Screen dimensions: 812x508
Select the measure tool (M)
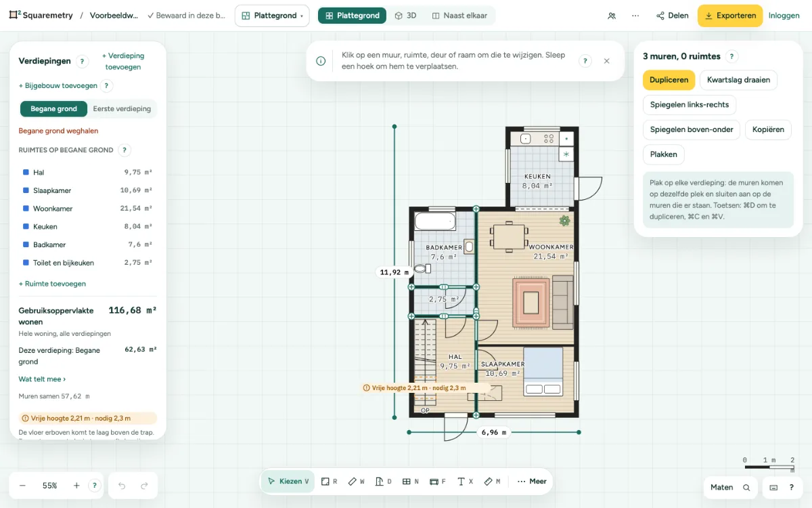point(492,482)
